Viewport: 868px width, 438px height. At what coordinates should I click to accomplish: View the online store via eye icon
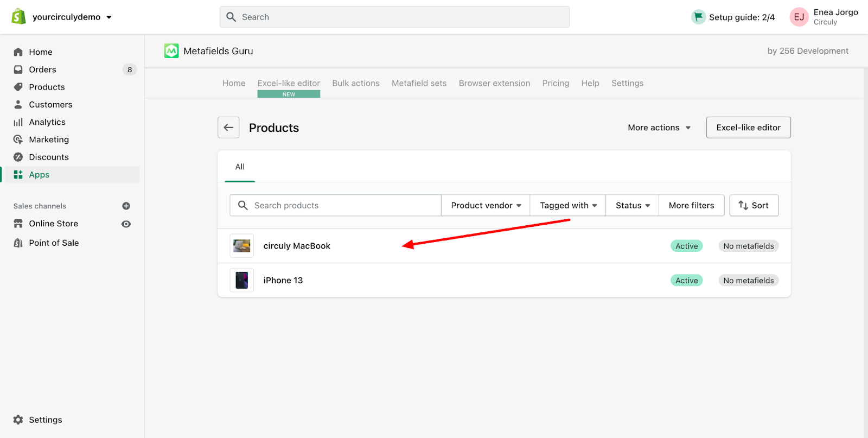(126, 224)
